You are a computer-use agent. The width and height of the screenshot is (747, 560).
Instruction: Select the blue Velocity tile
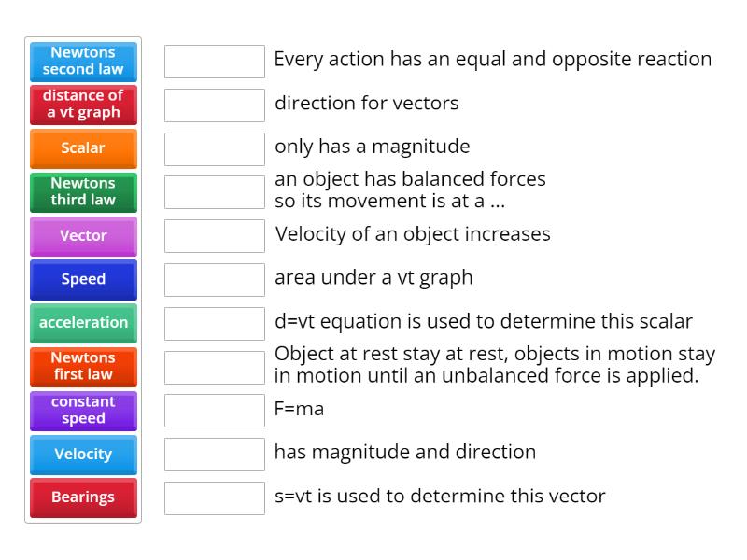click(83, 455)
